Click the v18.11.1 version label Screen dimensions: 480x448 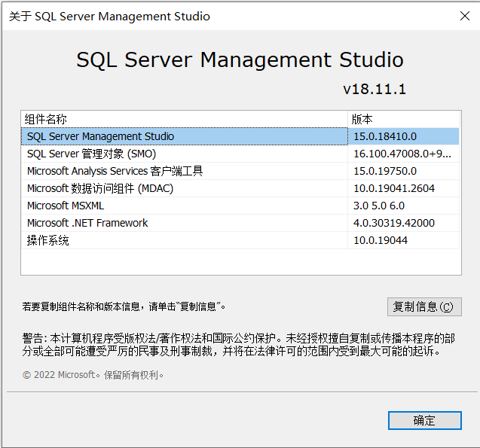[375, 89]
